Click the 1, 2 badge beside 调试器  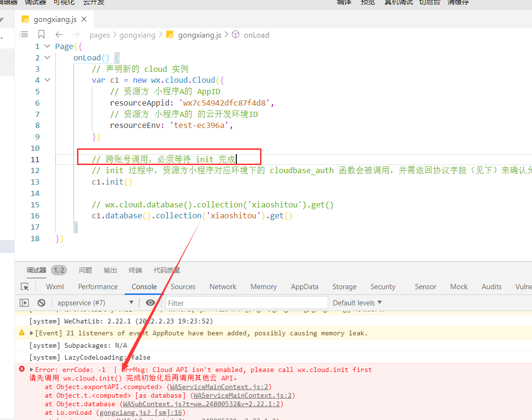point(59,270)
